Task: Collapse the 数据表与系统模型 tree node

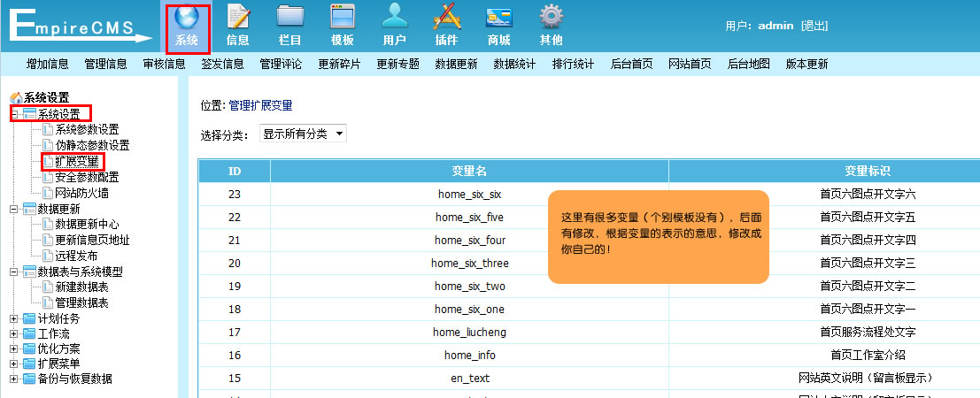Action: 14,272
